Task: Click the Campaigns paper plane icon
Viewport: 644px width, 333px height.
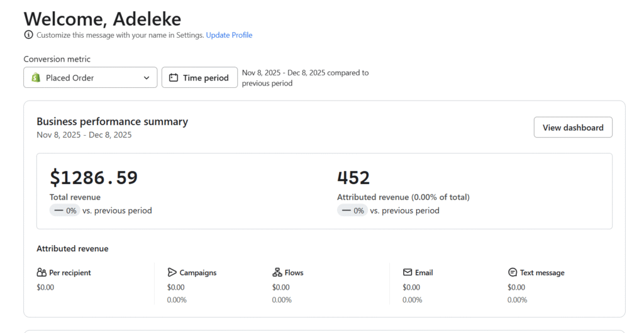Action: click(x=172, y=273)
